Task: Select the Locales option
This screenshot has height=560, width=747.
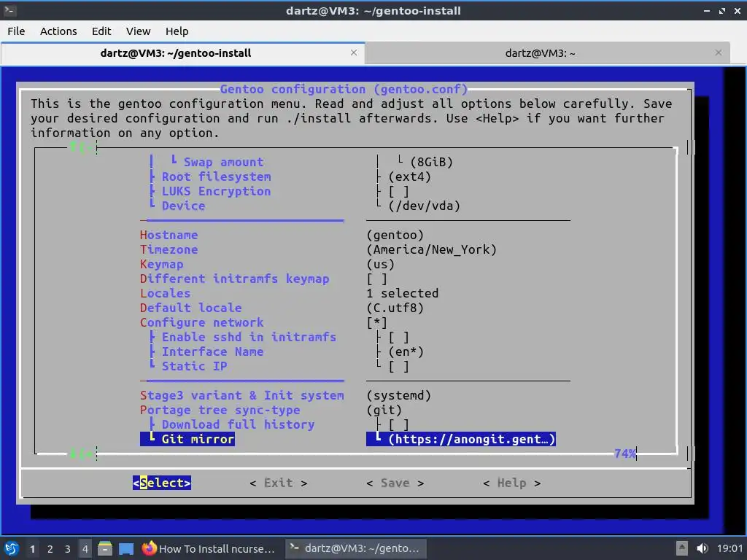Action: (x=165, y=293)
